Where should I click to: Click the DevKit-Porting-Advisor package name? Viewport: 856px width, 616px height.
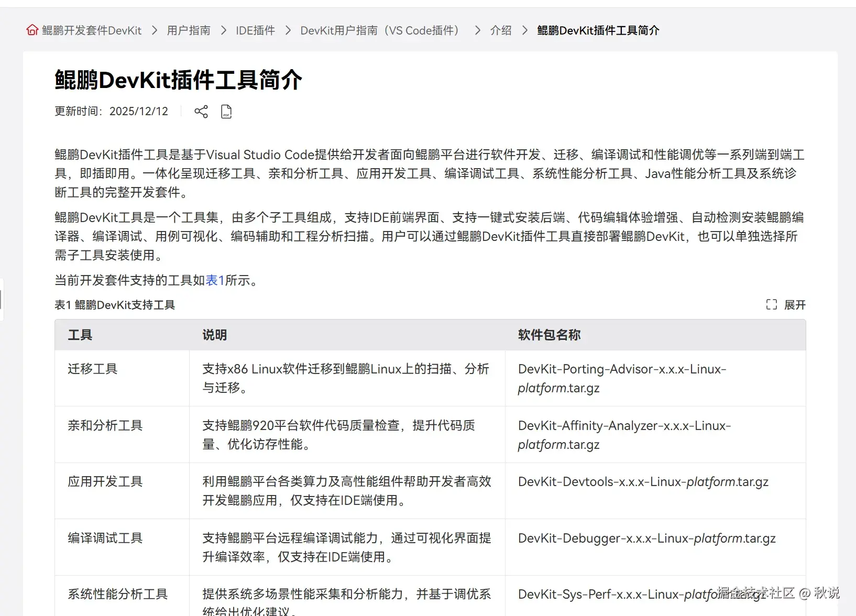click(622, 378)
